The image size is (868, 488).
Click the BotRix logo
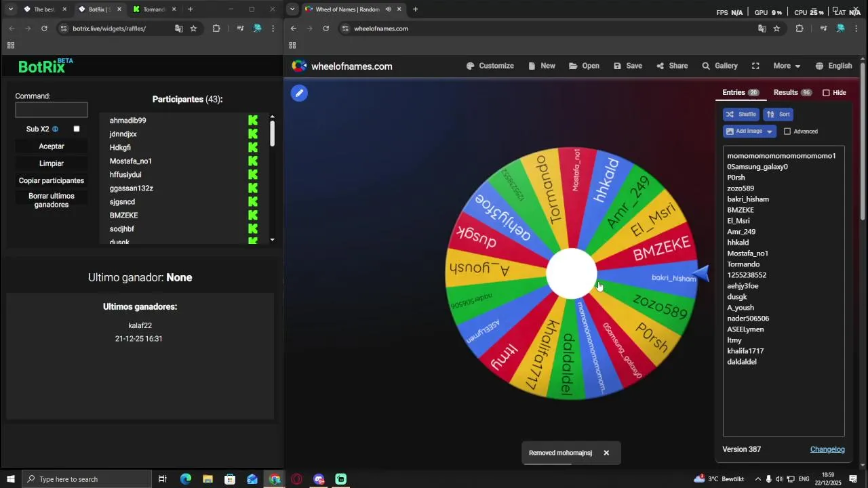tap(45, 66)
